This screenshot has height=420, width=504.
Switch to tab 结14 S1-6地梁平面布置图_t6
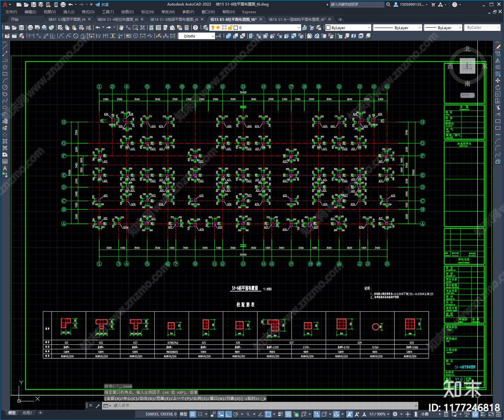click(x=174, y=20)
